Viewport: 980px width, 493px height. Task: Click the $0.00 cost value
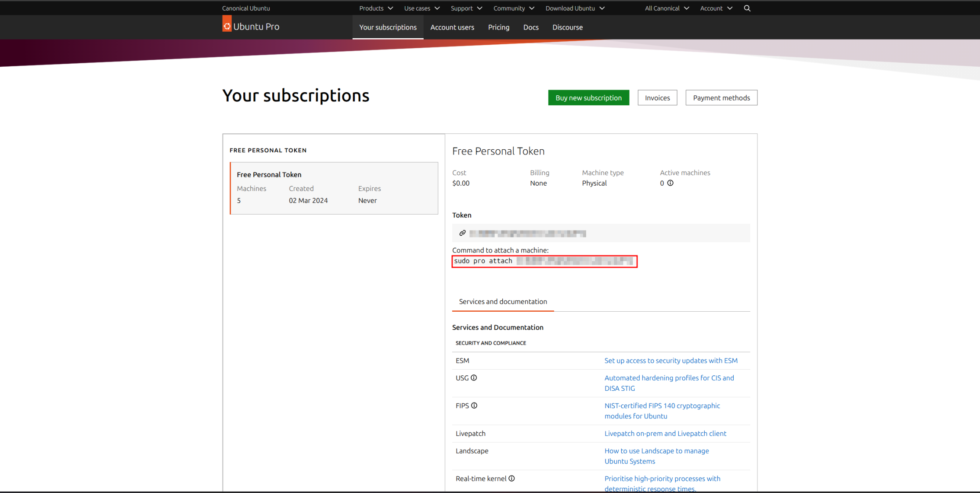tap(461, 183)
